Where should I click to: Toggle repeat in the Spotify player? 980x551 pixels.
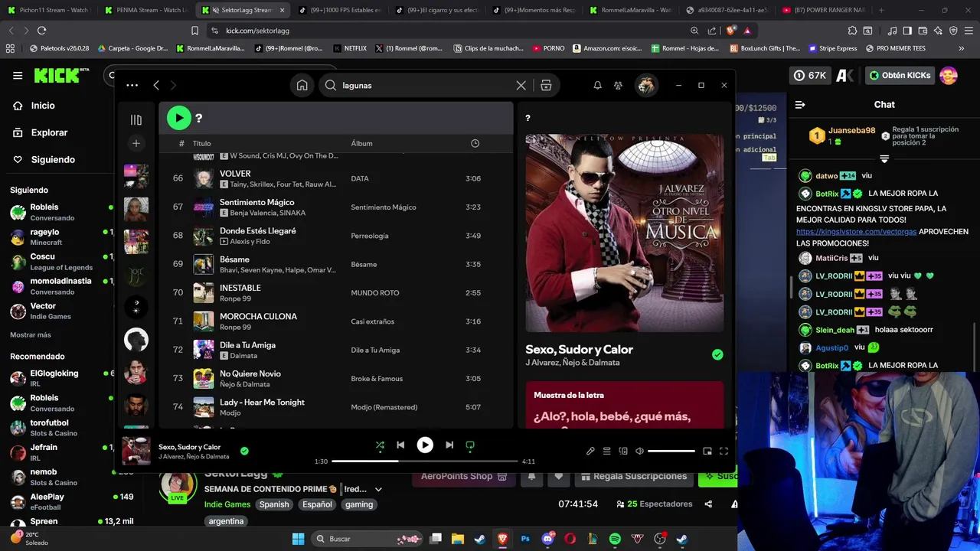point(470,445)
